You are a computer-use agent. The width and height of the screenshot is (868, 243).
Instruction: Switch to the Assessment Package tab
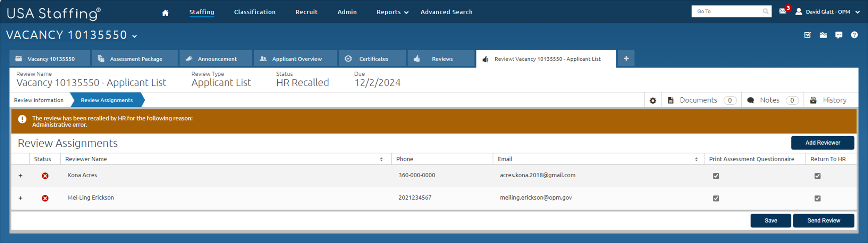(x=135, y=58)
